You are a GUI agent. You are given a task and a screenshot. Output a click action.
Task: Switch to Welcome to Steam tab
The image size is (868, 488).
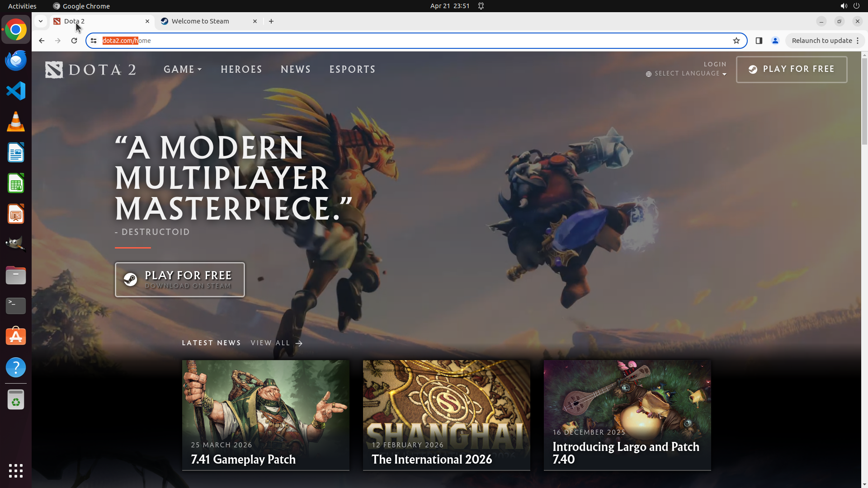(x=200, y=21)
